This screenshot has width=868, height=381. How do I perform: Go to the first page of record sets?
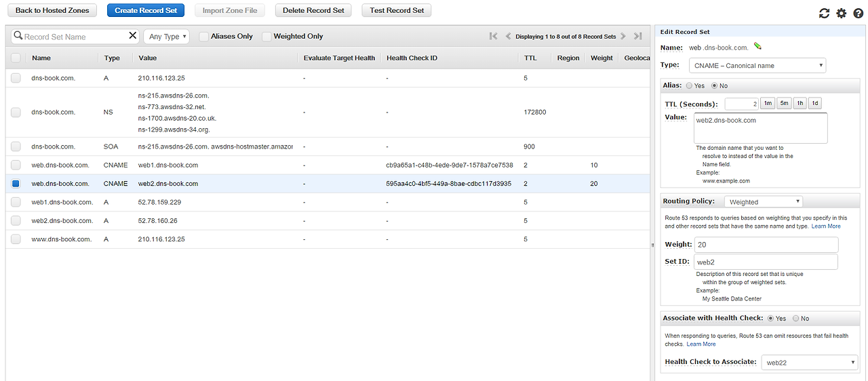(x=494, y=37)
